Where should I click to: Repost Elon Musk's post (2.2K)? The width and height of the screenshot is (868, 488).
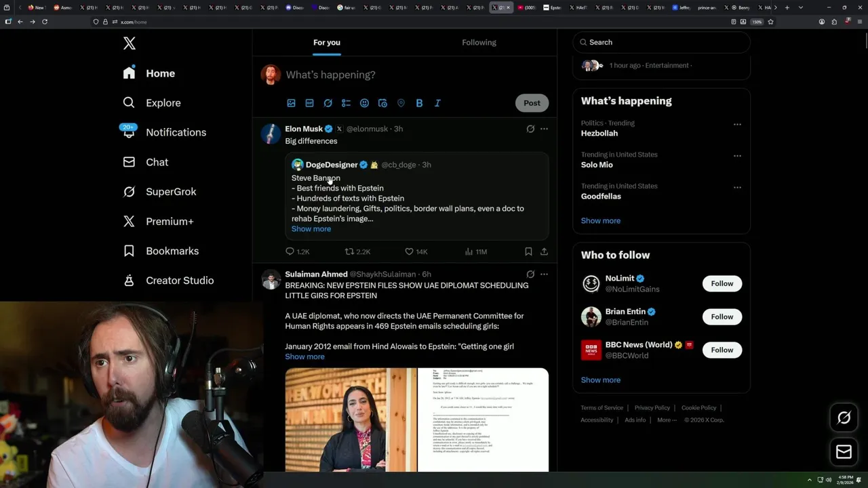[x=357, y=251]
